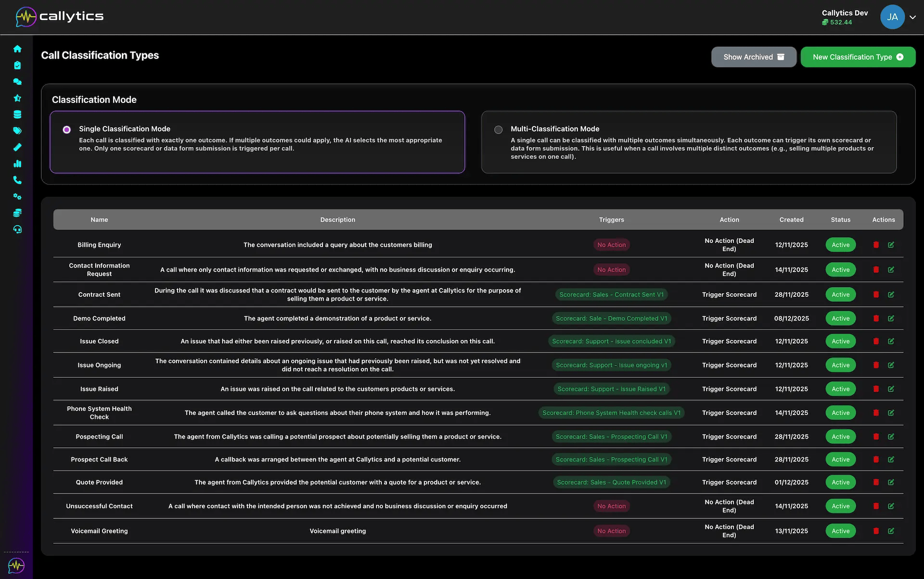The image size is (924, 579).
Task: Click 'Callytics Dev' account name
Action: [x=845, y=13]
